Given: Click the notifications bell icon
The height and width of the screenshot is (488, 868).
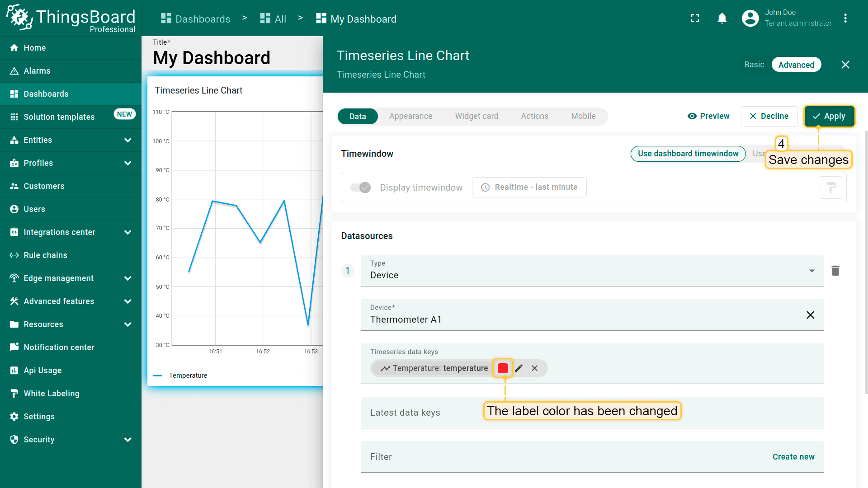Looking at the screenshot, I should [x=722, y=19].
